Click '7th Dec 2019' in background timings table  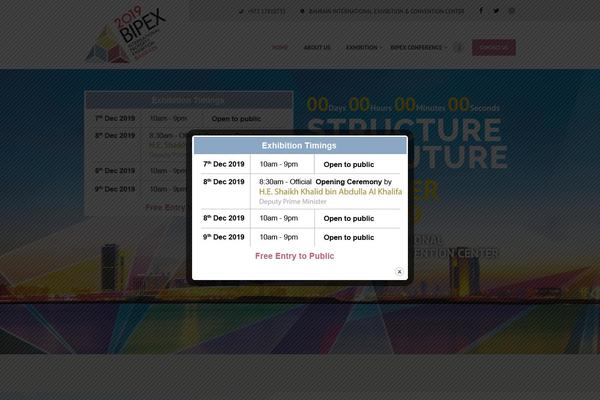click(115, 119)
